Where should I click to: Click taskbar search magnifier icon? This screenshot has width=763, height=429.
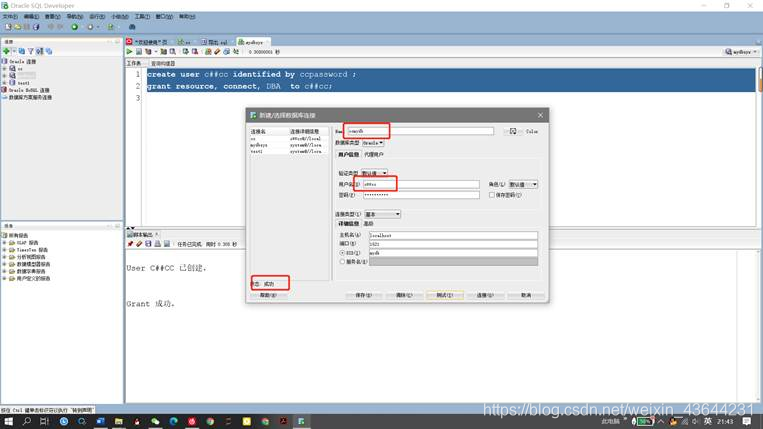pos(27,421)
